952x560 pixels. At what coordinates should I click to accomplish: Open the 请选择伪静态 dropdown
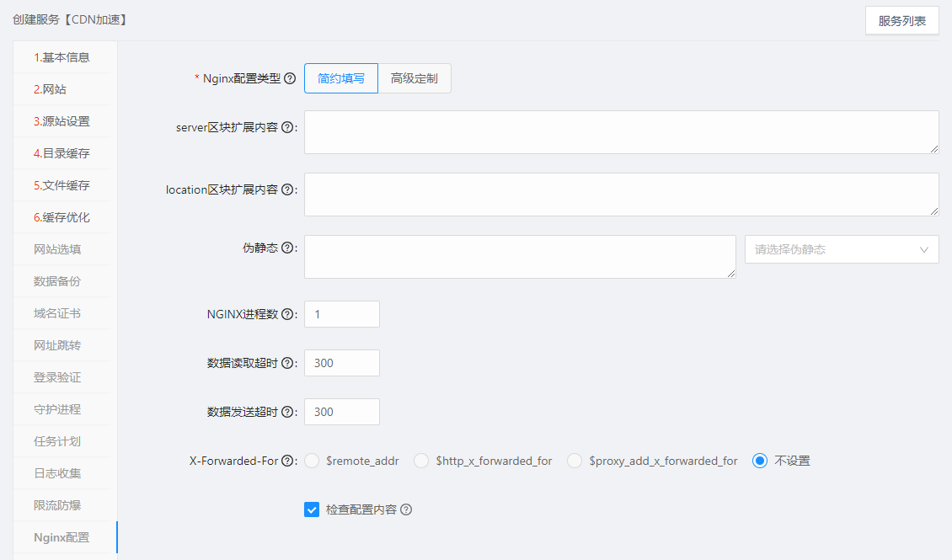pos(841,249)
